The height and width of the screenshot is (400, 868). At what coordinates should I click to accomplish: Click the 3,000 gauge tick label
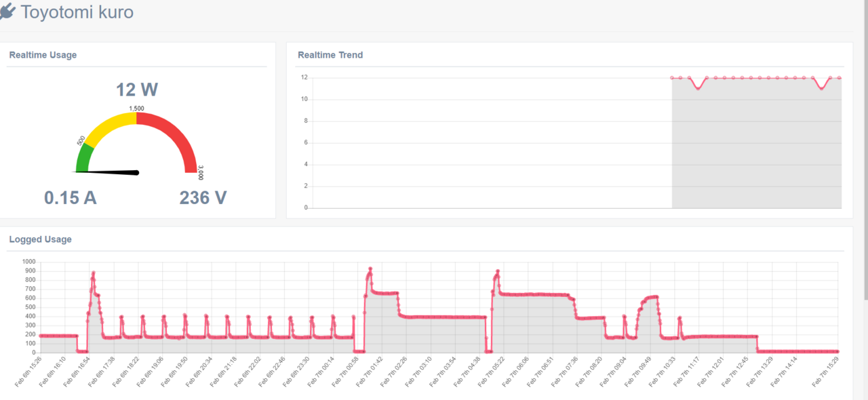coord(201,173)
